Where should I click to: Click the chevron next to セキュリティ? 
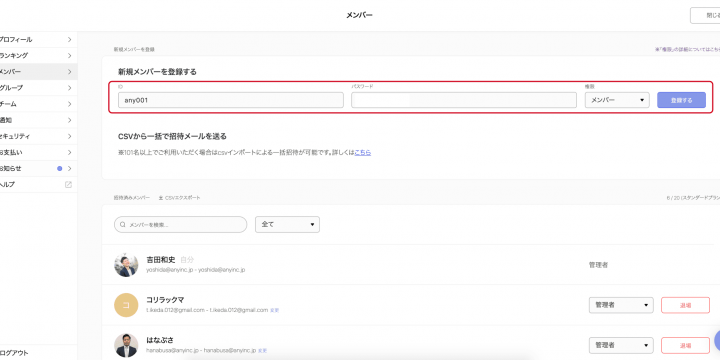pyautogui.click(x=69, y=136)
